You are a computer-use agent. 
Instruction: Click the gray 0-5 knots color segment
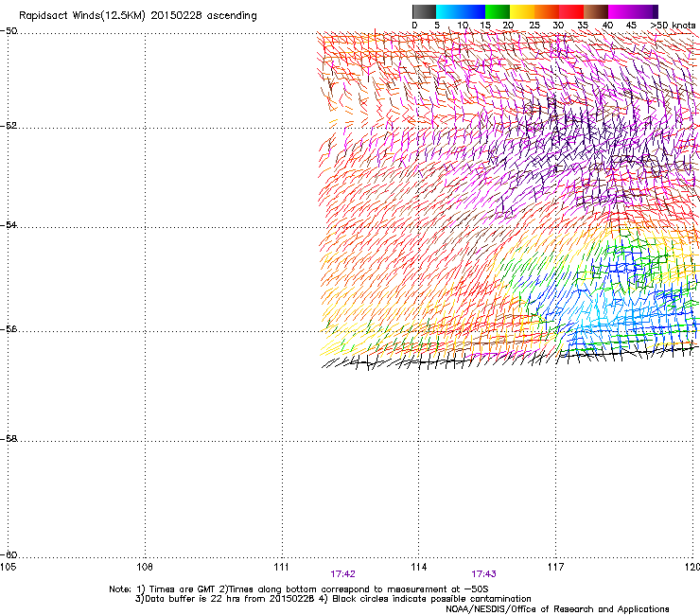click(424, 11)
